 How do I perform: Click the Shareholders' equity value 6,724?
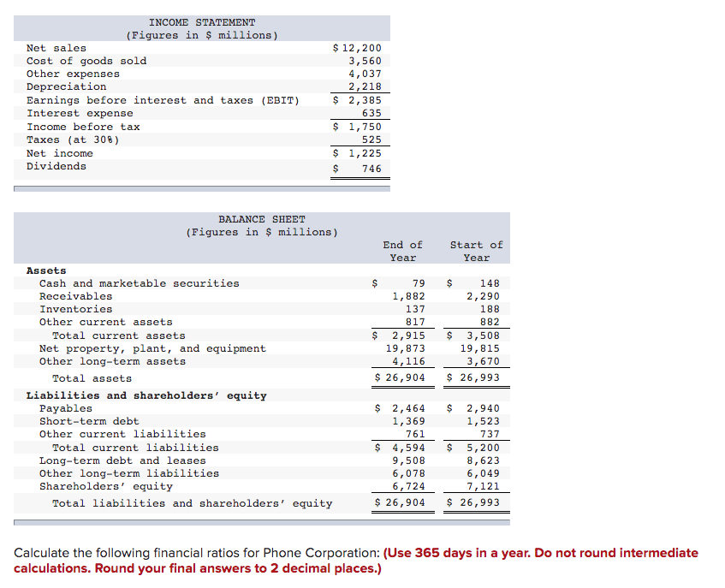pyautogui.click(x=407, y=486)
